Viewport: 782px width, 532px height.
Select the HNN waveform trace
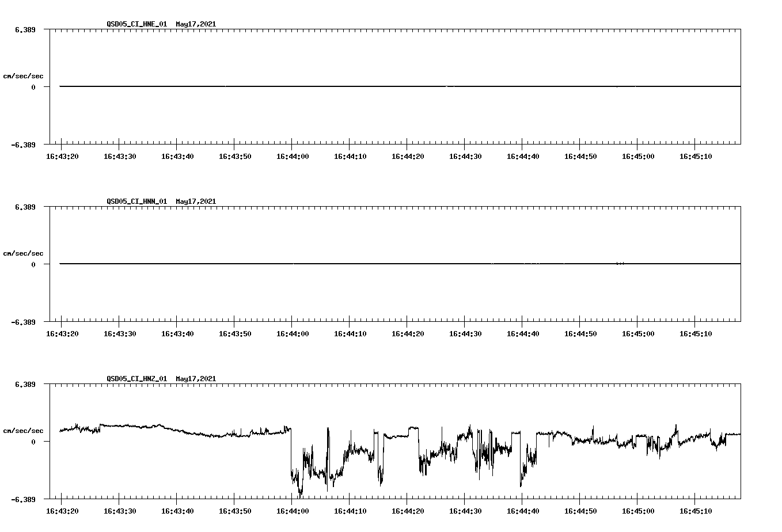click(x=346, y=264)
